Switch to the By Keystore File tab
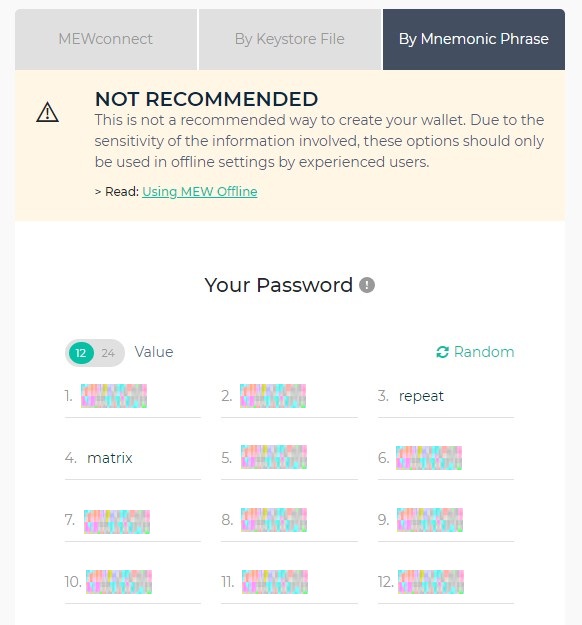Image resolution: width=582 pixels, height=625 pixels. tap(290, 39)
